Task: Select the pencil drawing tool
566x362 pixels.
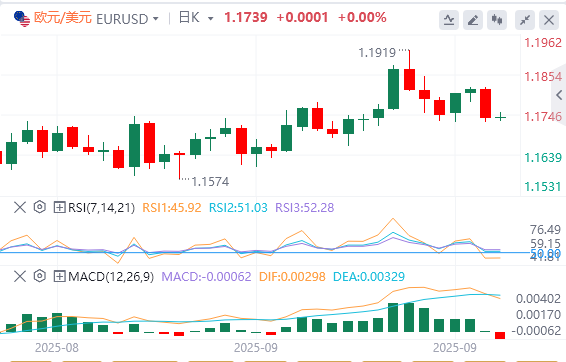Action: click(473, 19)
